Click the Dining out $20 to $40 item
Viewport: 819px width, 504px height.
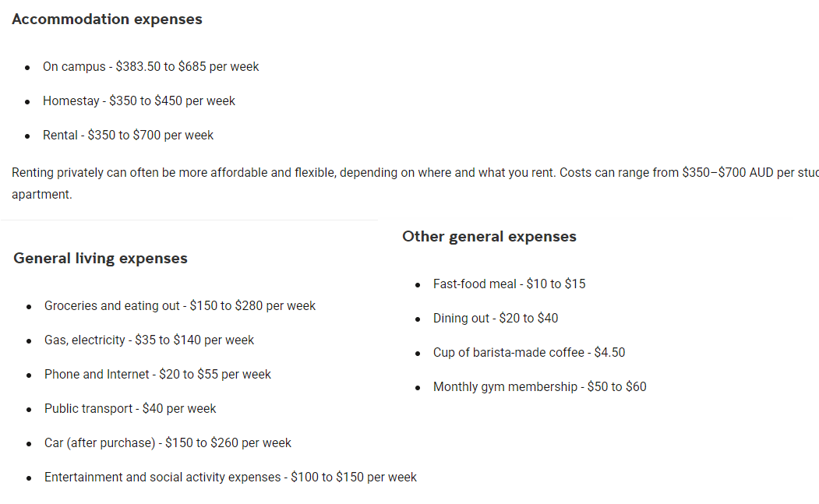point(496,319)
